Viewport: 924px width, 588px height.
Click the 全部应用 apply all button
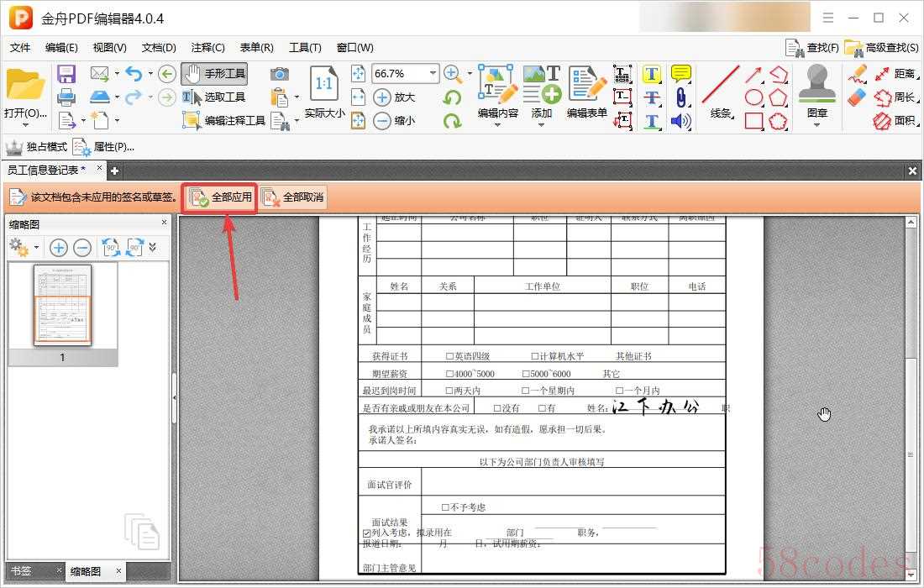(221, 197)
